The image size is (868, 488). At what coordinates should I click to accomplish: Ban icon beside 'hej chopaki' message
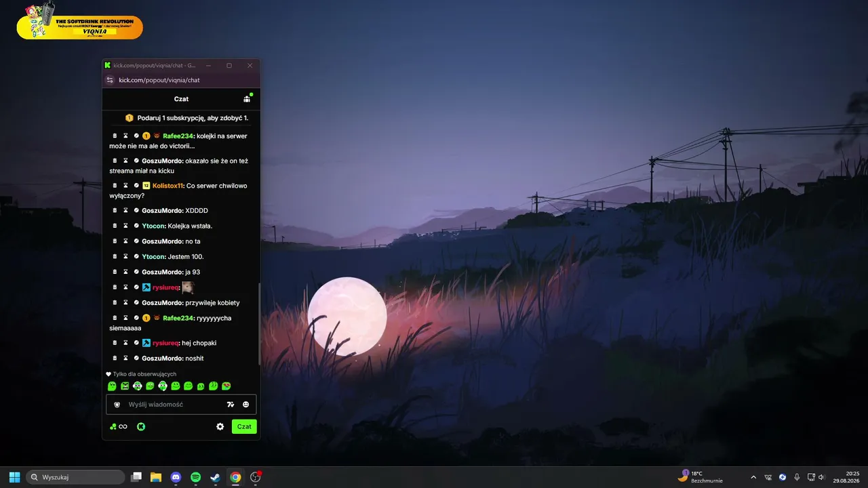click(136, 343)
